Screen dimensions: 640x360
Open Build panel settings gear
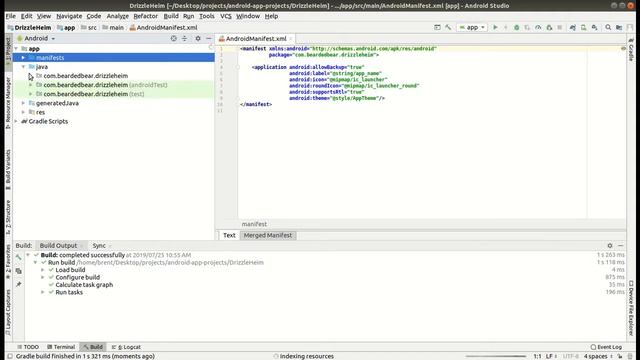coord(610,245)
